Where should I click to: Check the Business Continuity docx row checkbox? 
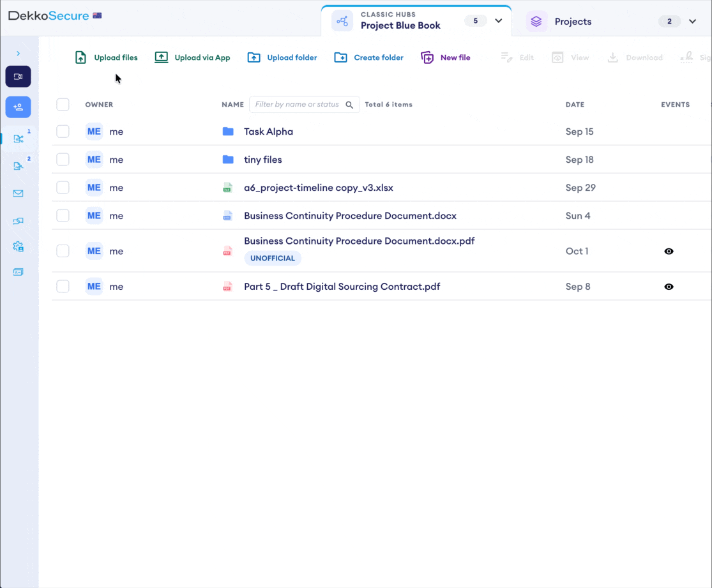[63, 216]
